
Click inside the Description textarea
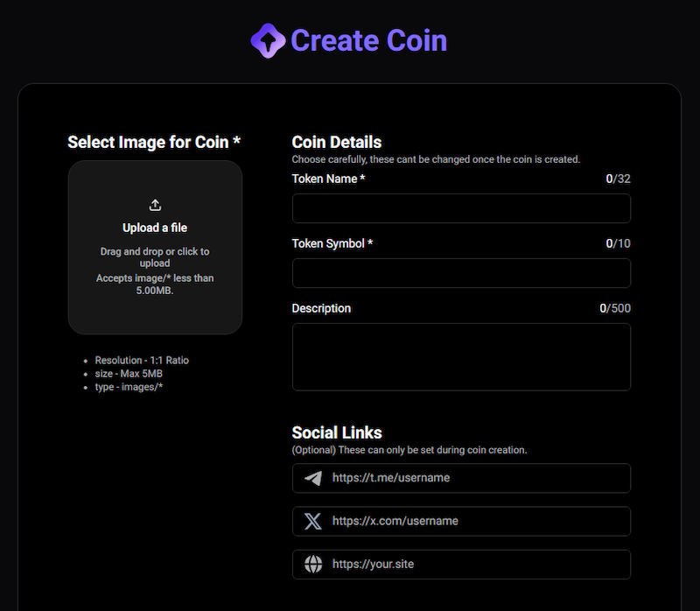(x=461, y=357)
